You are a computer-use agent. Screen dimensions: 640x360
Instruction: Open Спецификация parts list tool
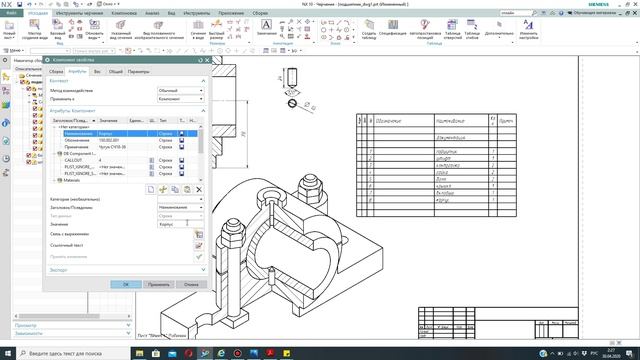[x=393, y=27]
